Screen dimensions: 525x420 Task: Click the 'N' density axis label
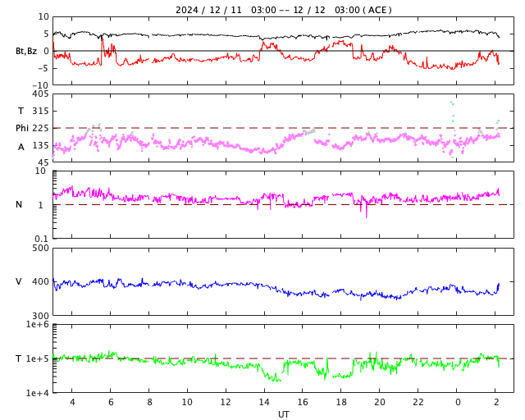pos(19,204)
